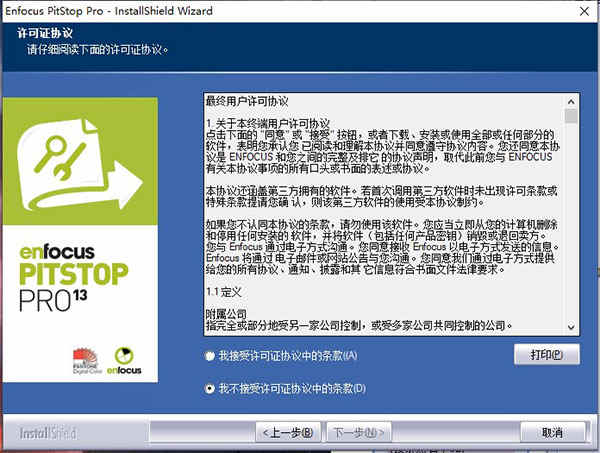Click the enfocus PITSTOP PRO 13 product name

(73, 278)
